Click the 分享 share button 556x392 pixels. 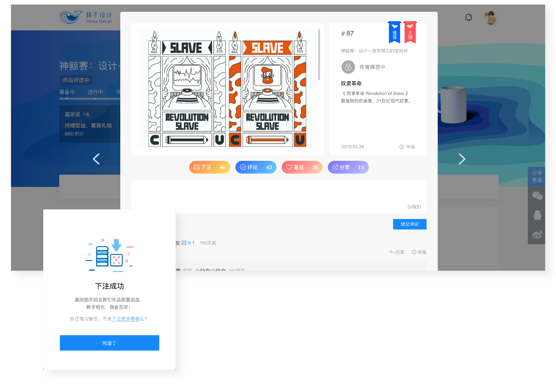[348, 167]
